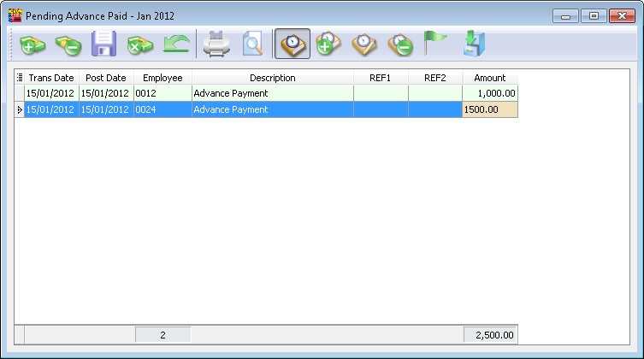Click the green flag icon
Screen dimensions: 644x359
[x=436, y=44]
